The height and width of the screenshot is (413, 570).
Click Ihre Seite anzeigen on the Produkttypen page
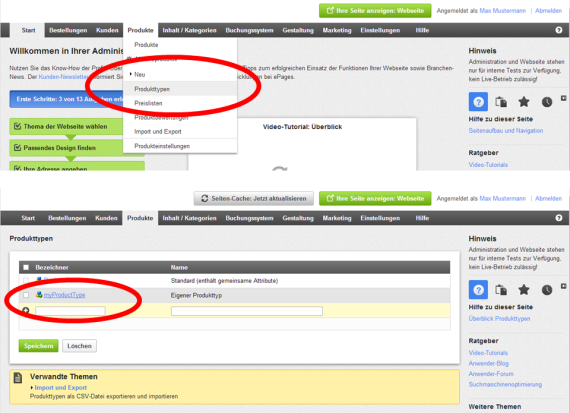[375, 199]
